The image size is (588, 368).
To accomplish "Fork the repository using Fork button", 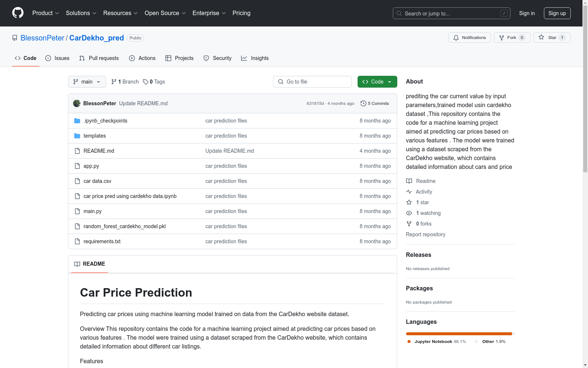I will [x=512, y=38].
